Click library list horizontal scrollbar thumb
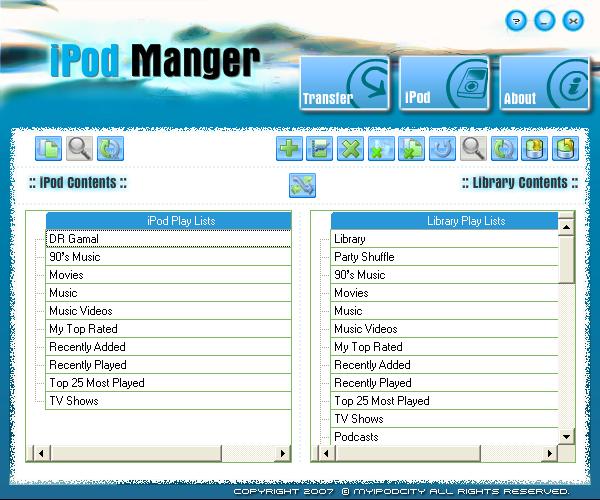Screen dimensions: 600x500 [x=407, y=453]
